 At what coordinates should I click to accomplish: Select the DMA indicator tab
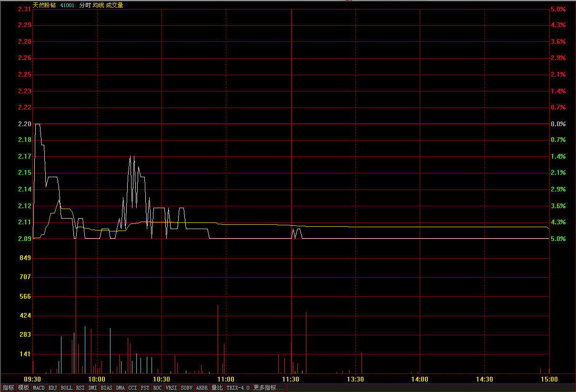click(121, 388)
